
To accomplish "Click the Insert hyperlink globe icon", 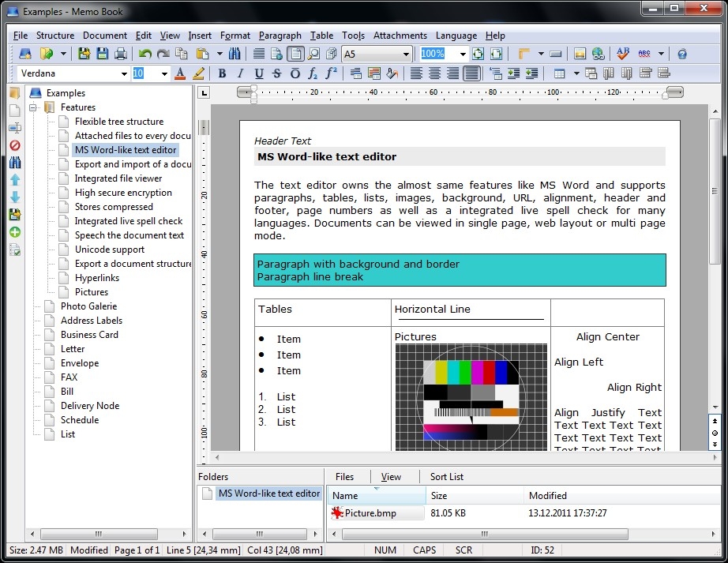I will [598, 54].
